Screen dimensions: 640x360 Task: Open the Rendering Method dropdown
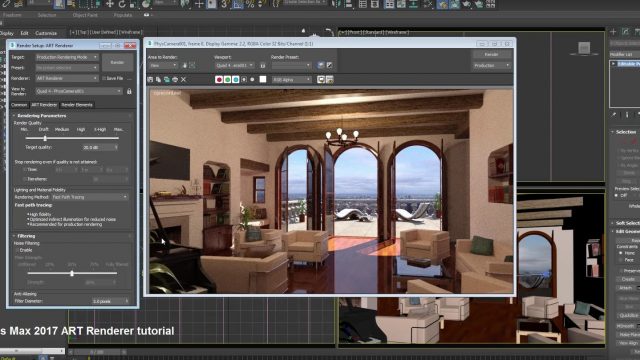pos(90,197)
